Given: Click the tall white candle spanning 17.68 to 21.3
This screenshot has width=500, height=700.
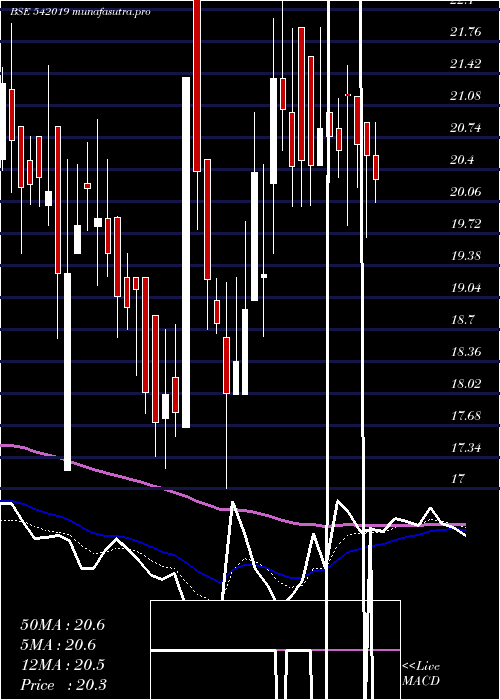Looking at the screenshot, I should pyautogui.click(x=186, y=252).
